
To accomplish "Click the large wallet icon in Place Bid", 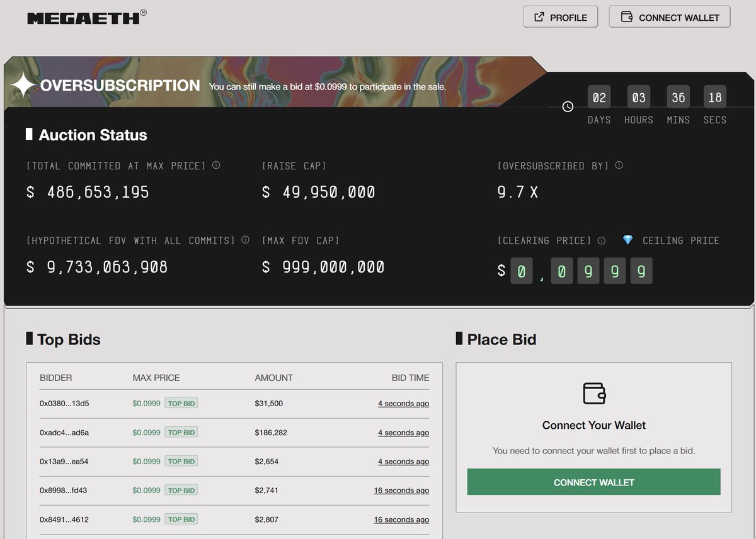I will pyautogui.click(x=594, y=394).
